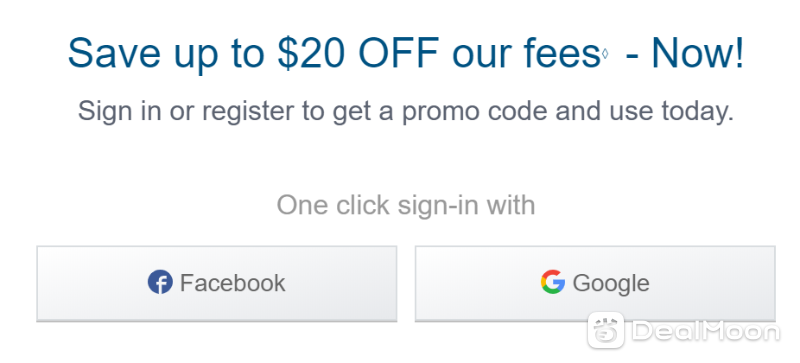Click the One click sign-in with label

(406, 206)
